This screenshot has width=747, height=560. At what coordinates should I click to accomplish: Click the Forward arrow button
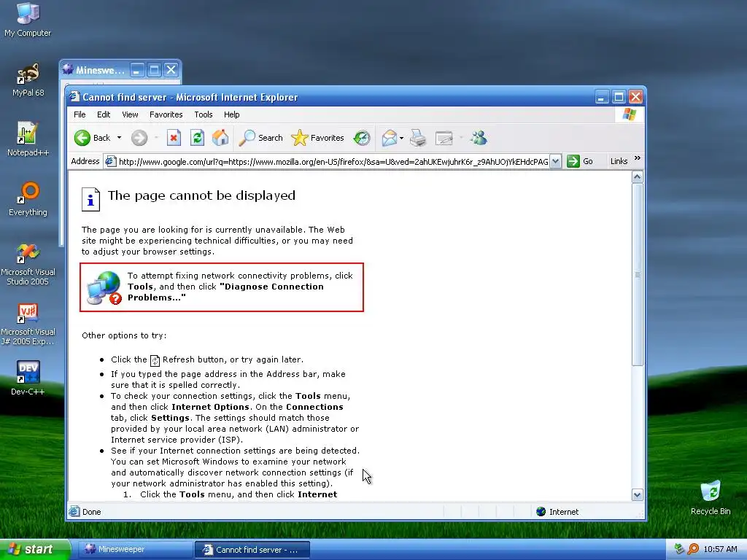coord(139,138)
